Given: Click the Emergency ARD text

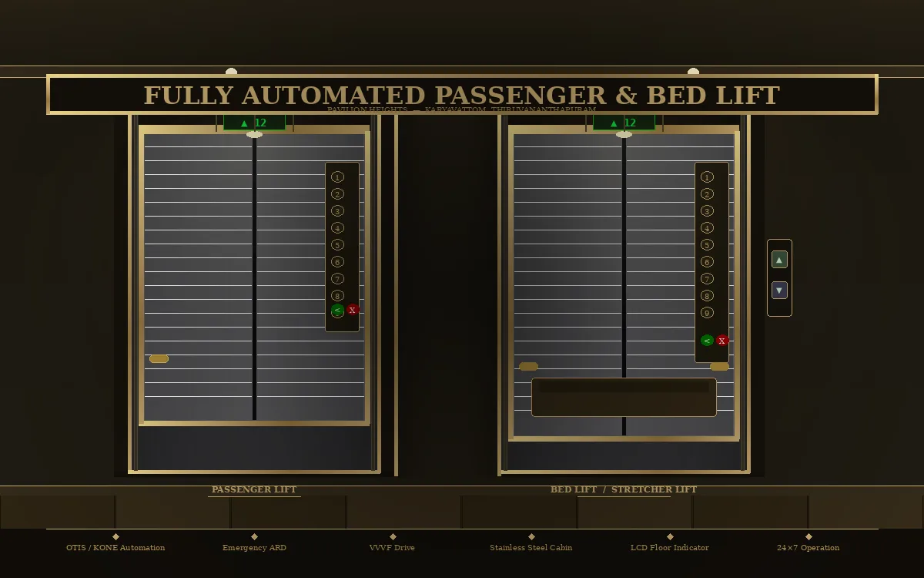Looking at the screenshot, I should [254, 548].
